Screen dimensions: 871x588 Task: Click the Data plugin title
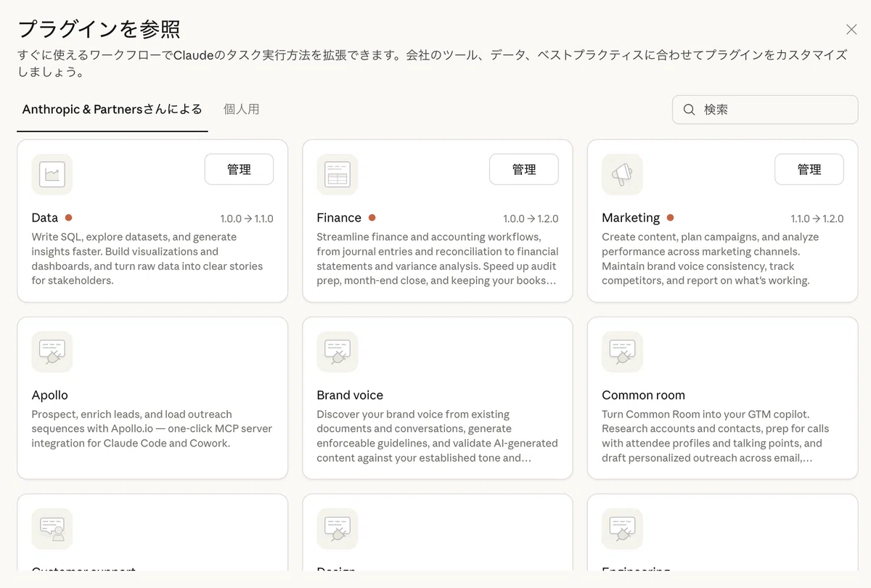tap(45, 218)
